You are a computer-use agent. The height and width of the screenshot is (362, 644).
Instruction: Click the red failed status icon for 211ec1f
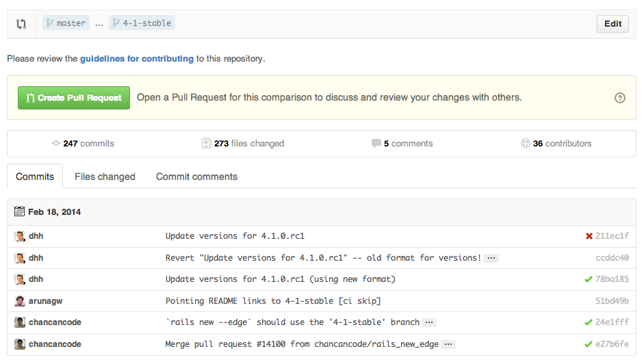(x=589, y=236)
